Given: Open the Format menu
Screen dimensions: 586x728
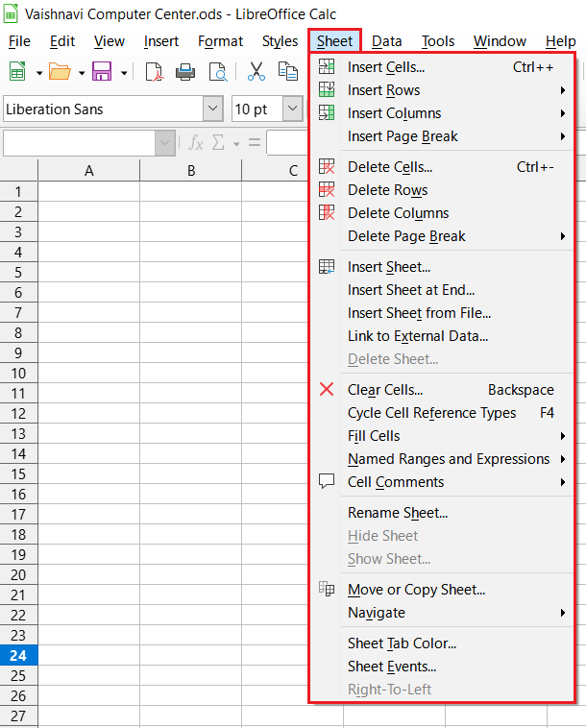Looking at the screenshot, I should pos(220,41).
